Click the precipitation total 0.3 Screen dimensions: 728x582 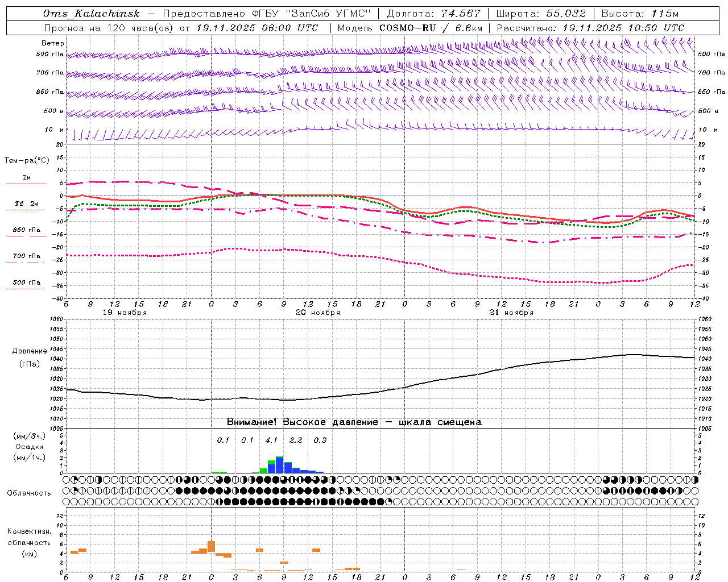(x=320, y=440)
